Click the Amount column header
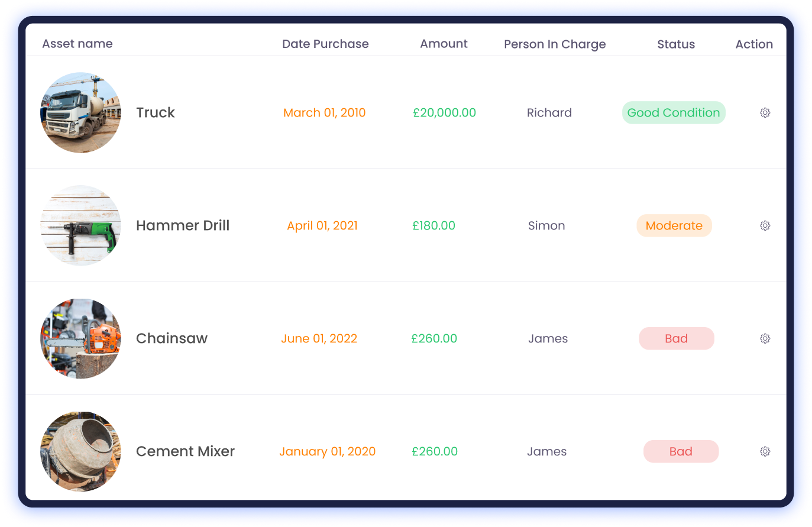 [444, 44]
